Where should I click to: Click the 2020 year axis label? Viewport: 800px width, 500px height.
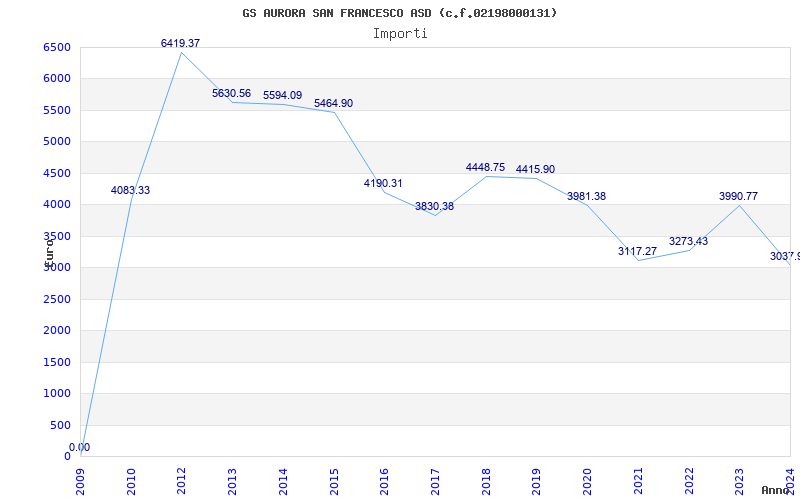(587, 482)
